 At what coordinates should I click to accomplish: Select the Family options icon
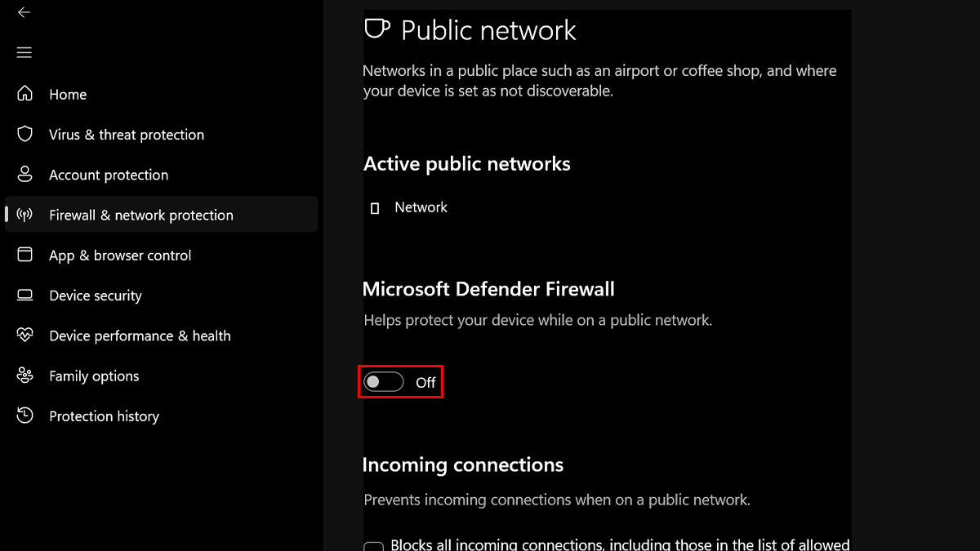[x=24, y=375]
